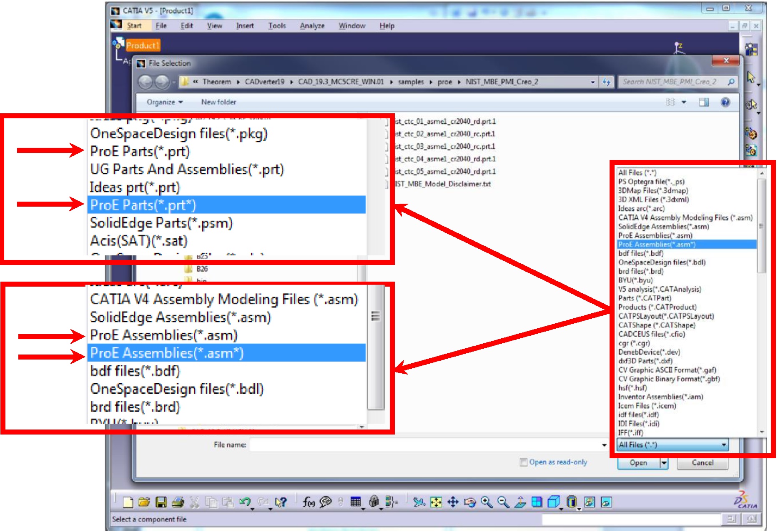Toggle the preview pane icon in File Selection

704,102
